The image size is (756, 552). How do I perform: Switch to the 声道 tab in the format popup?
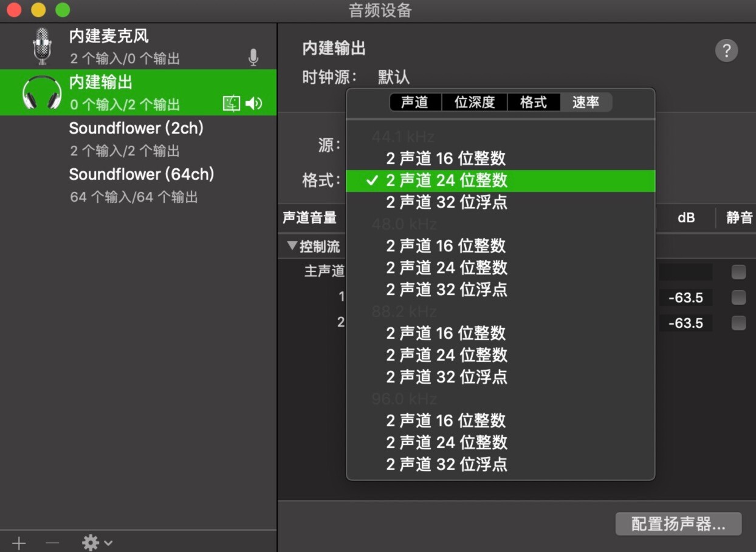[415, 102]
